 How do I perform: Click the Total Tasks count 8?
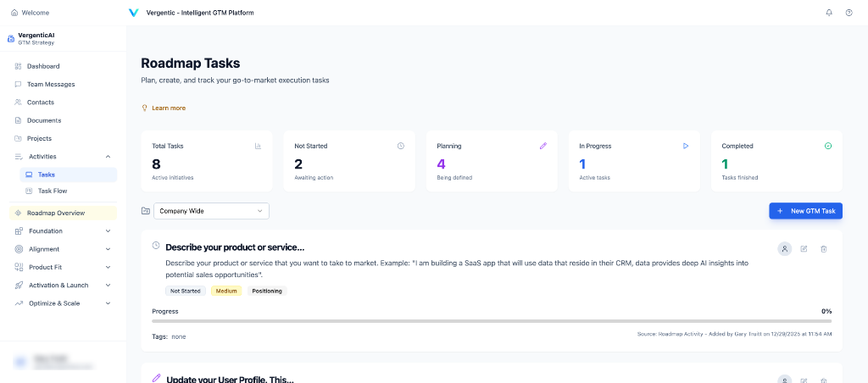click(x=156, y=164)
